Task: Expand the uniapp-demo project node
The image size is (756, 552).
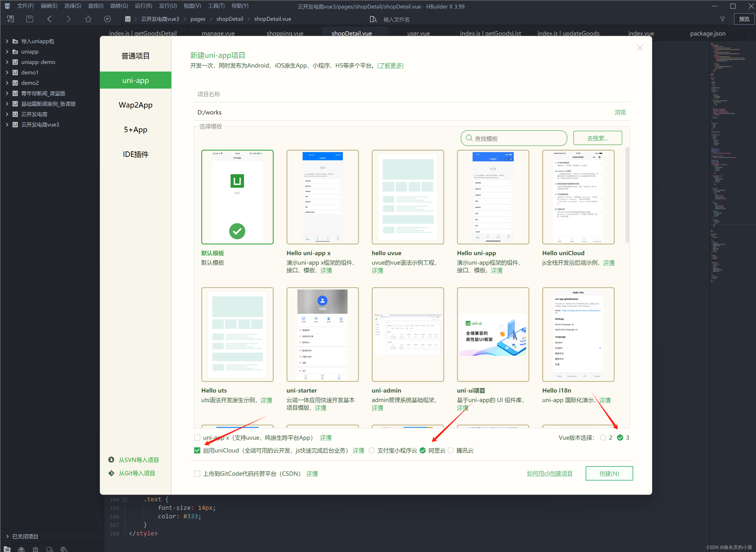Action: coord(7,62)
